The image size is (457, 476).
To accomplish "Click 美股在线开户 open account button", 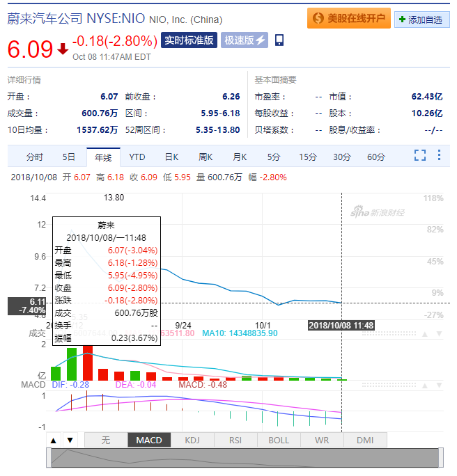I will point(349,18).
